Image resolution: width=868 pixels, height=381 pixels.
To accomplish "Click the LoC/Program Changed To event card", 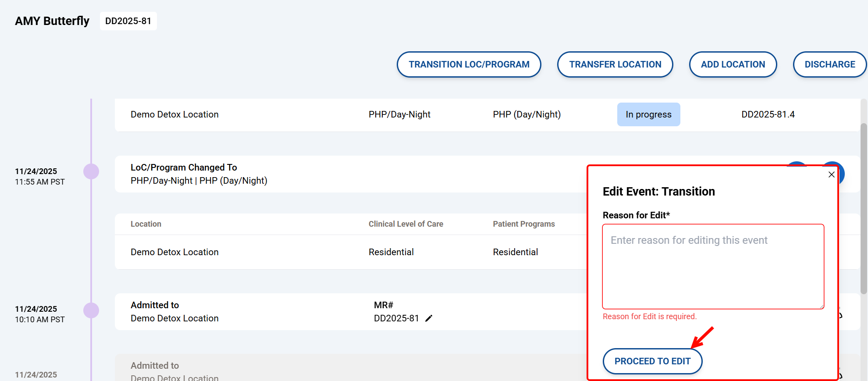I will pos(307,174).
